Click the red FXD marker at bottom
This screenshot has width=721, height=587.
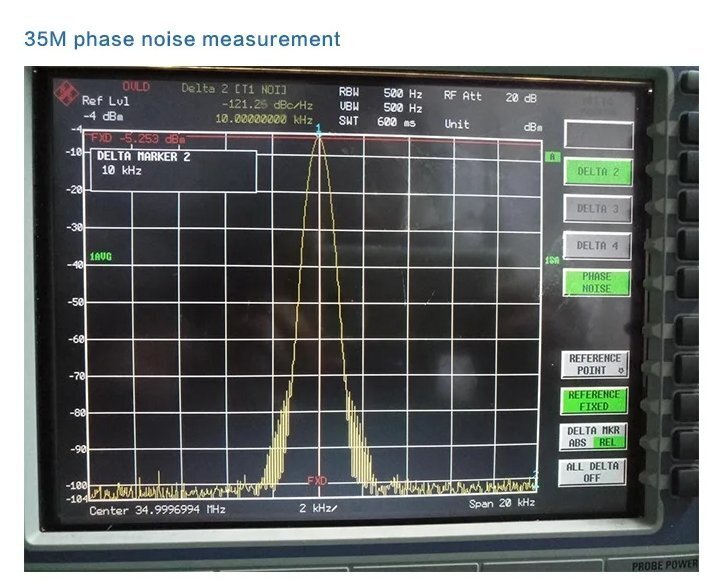coord(317,480)
